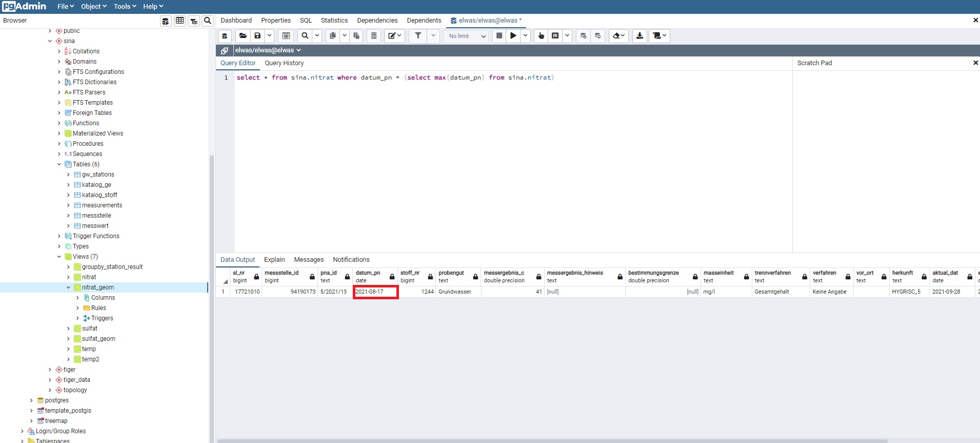Collapse the Tables (6) tree node

(x=59, y=164)
